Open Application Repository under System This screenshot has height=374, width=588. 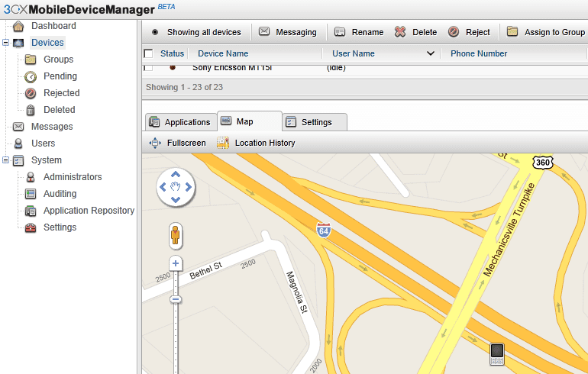pyautogui.click(x=89, y=211)
